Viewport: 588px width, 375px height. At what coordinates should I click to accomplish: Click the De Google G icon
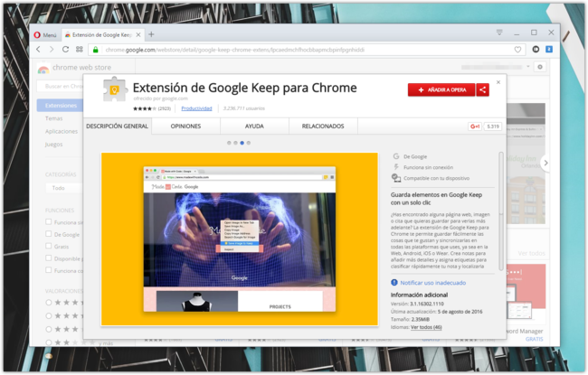pyautogui.click(x=396, y=156)
